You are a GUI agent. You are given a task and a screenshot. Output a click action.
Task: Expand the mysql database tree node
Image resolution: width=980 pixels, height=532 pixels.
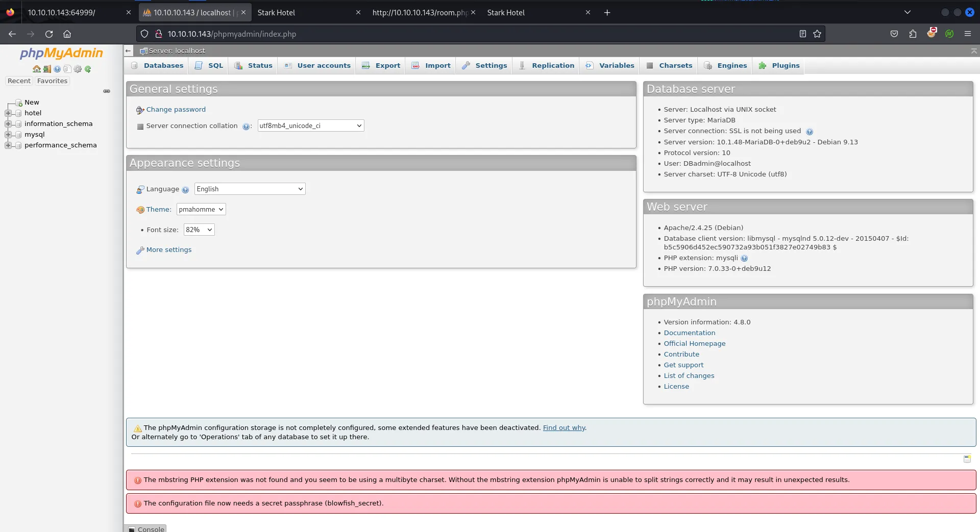point(8,135)
